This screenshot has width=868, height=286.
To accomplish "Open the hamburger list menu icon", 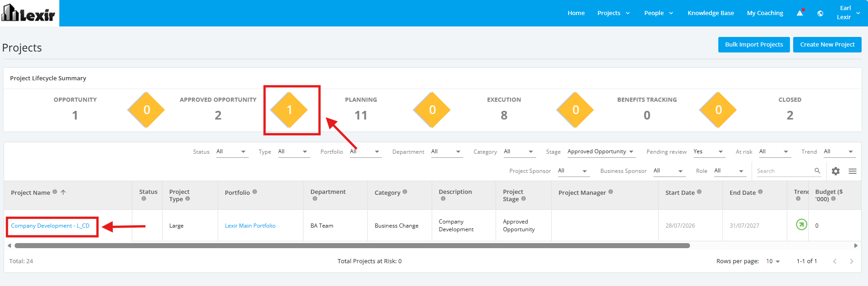I will point(852,171).
